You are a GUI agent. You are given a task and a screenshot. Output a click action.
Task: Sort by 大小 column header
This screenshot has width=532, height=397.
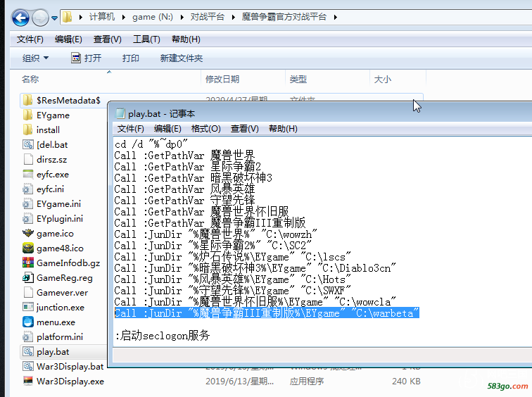tap(382, 80)
